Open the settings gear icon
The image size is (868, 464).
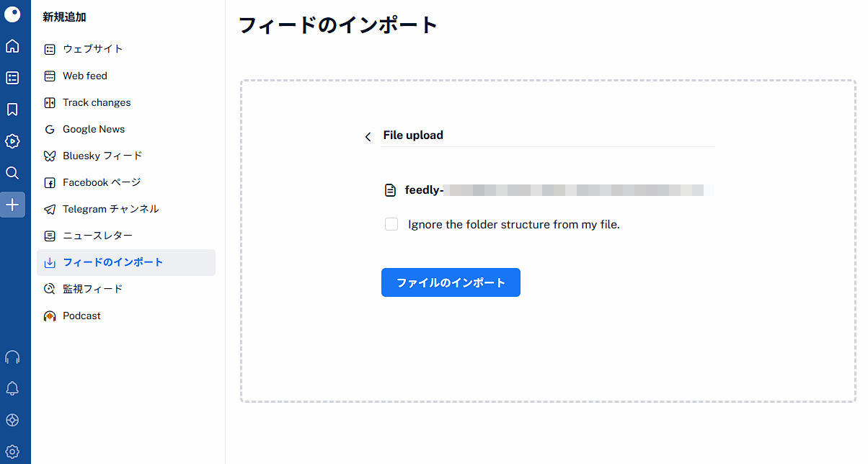click(x=12, y=452)
